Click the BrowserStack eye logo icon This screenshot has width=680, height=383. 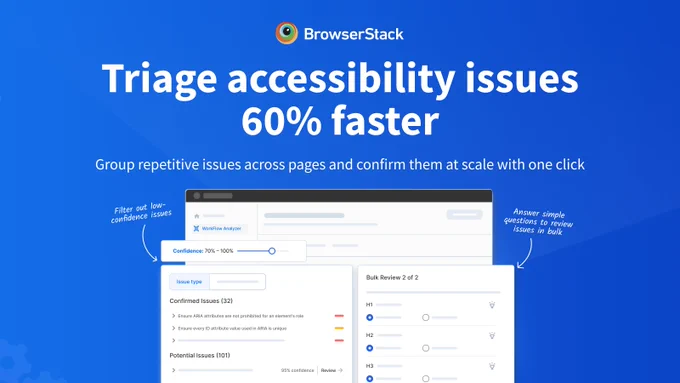click(x=287, y=33)
